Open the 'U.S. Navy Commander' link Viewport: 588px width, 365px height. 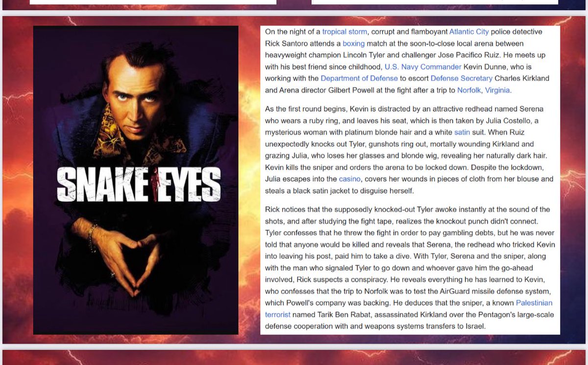pos(423,67)
